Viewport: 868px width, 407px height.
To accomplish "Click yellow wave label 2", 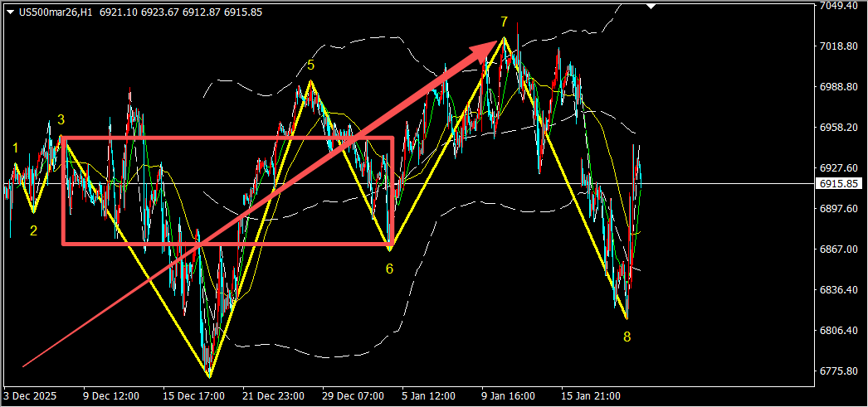I will point(34,230).
